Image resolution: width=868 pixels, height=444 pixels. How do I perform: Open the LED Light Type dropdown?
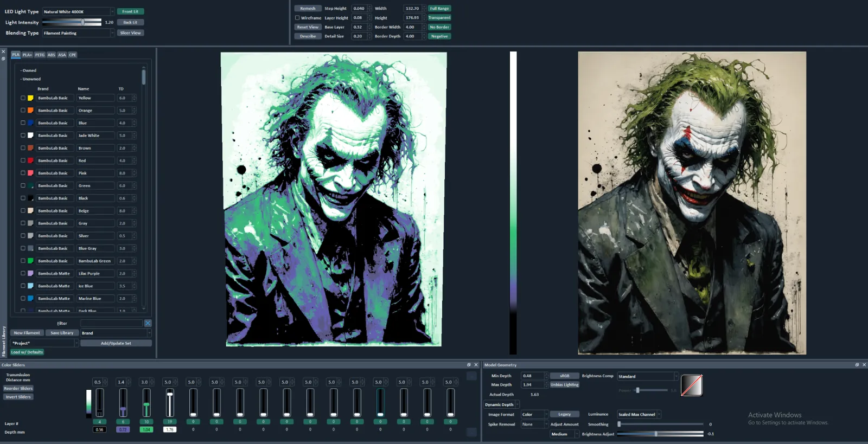pos(78,11)
